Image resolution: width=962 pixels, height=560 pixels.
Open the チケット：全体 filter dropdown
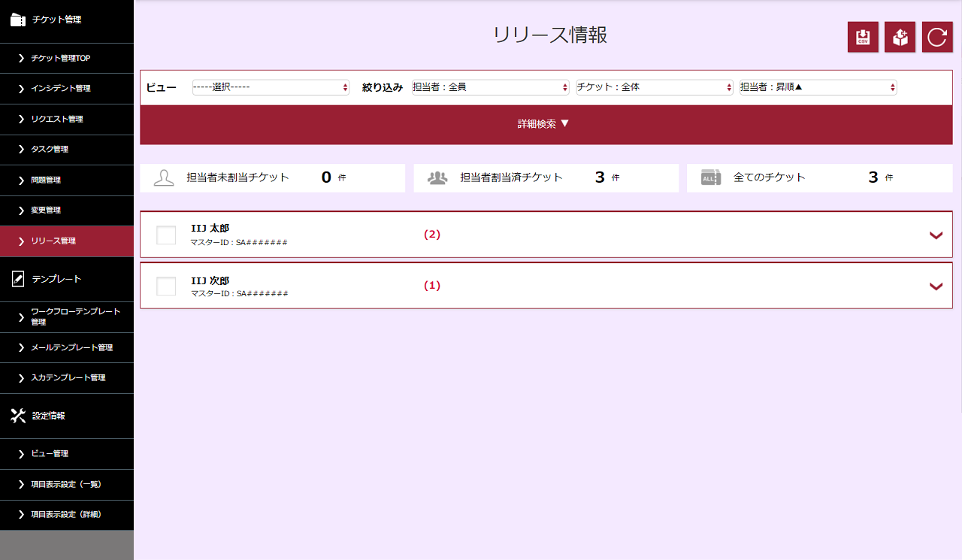tap(654, 87)
